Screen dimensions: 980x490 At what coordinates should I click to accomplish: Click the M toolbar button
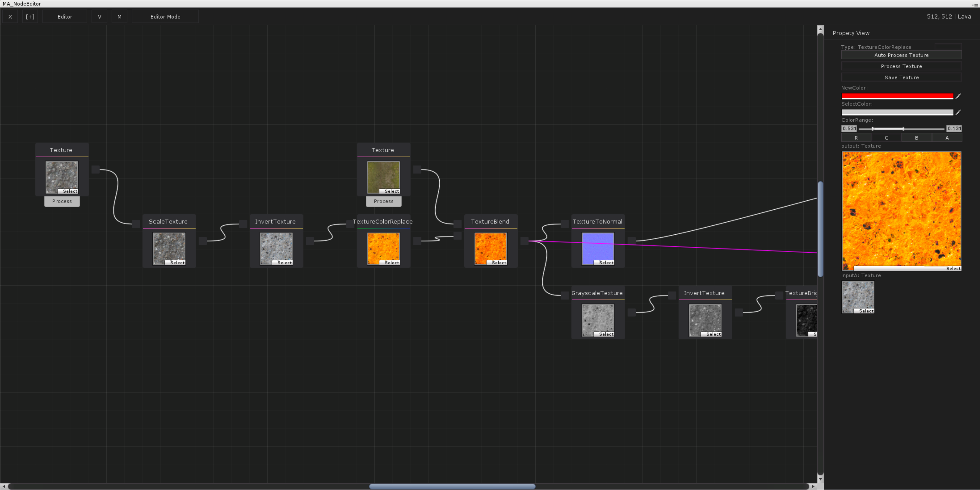pyautogui.click(x=119, y=17)
